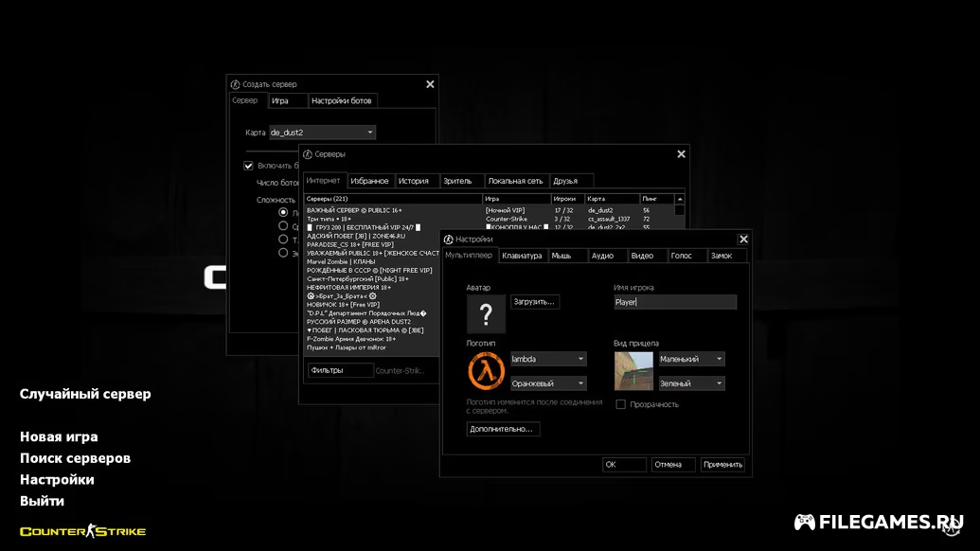The height and width of the screenshot is (551, 980).
Task: Select the Интернет servers tab
Action: [323, 181]
